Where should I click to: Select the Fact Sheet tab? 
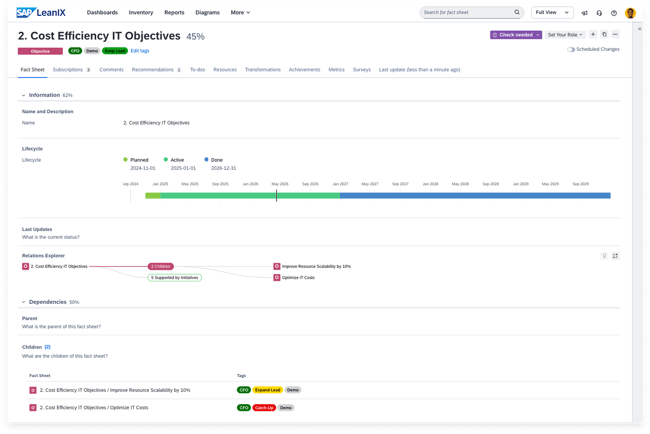[x=32, y=70]
